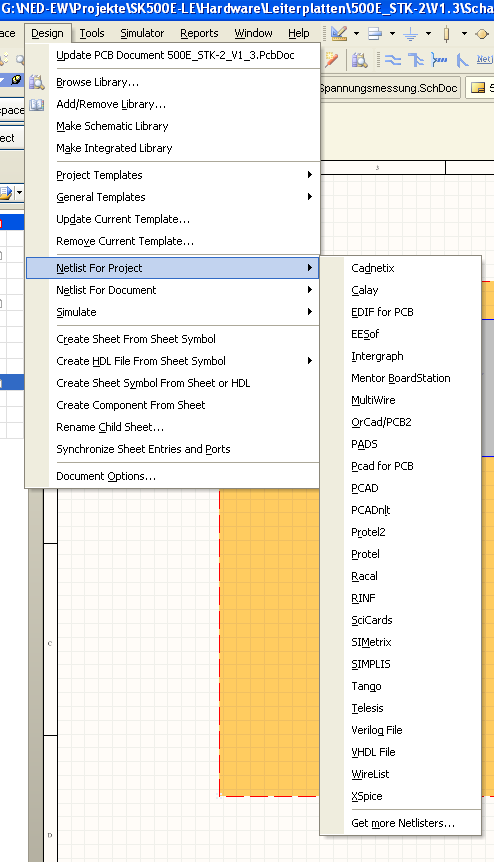Choose Remove Current Template
The height and width of the screenshot is (862, 494).
coord(173,241)
